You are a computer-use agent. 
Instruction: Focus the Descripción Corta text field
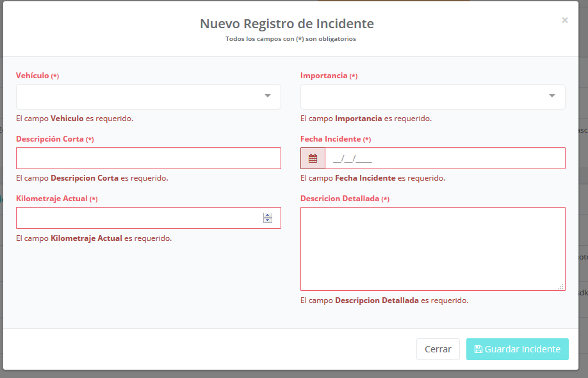click(x=148, y=158)
